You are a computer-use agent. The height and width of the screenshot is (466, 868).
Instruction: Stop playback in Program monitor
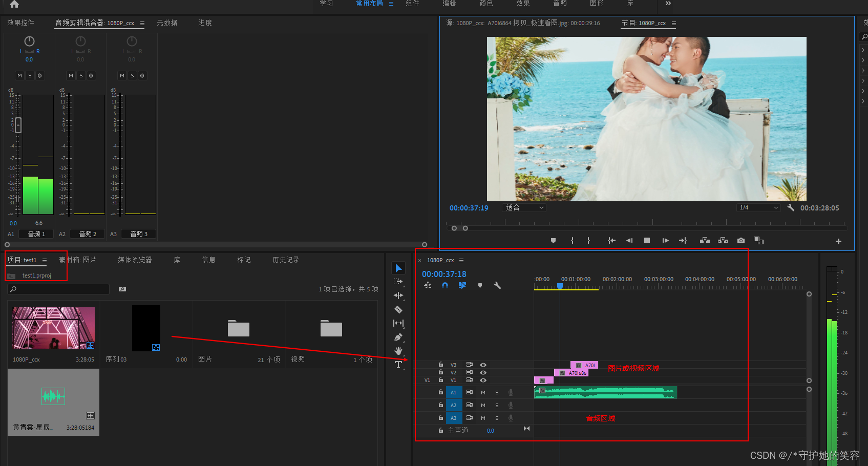647,241
